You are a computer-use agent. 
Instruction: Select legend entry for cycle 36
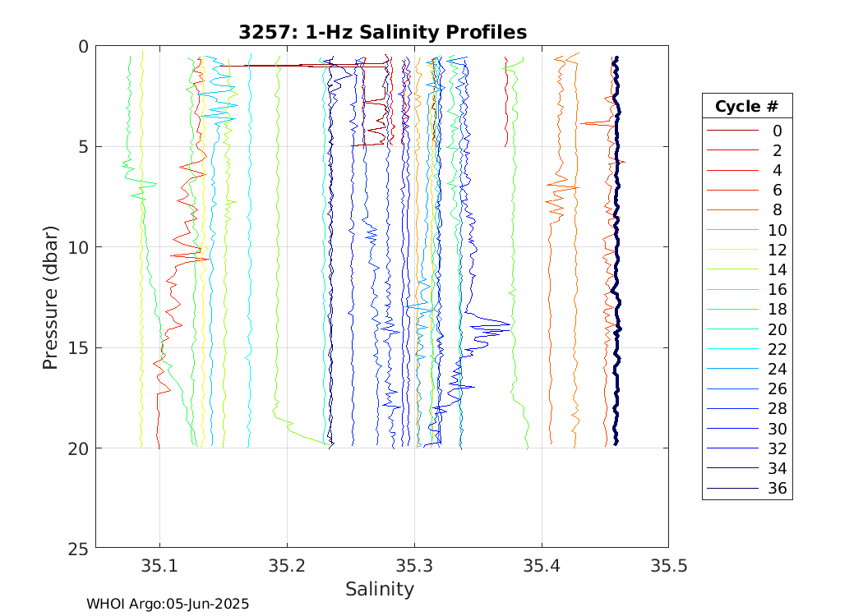tap(747, 488)
